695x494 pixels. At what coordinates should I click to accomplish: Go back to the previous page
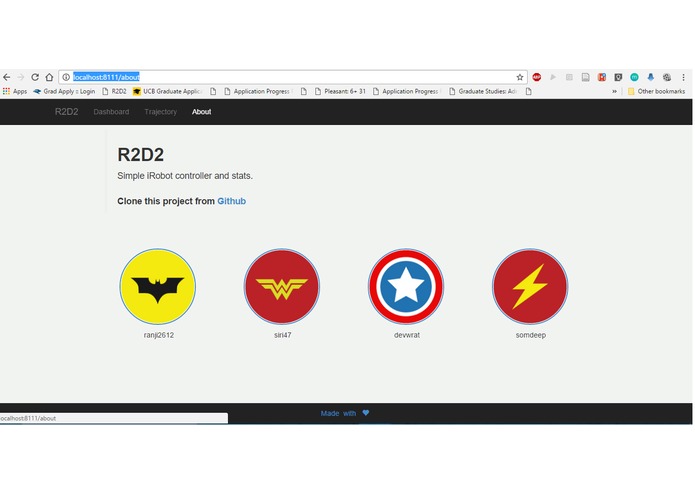(x=7, y=77)
